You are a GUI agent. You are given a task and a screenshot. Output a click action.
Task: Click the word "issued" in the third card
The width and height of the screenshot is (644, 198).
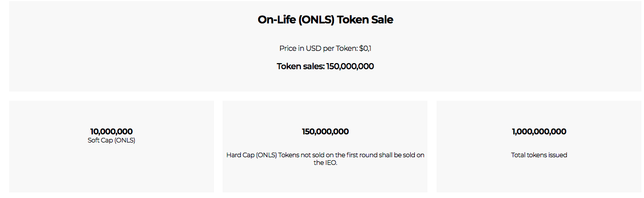557,155
